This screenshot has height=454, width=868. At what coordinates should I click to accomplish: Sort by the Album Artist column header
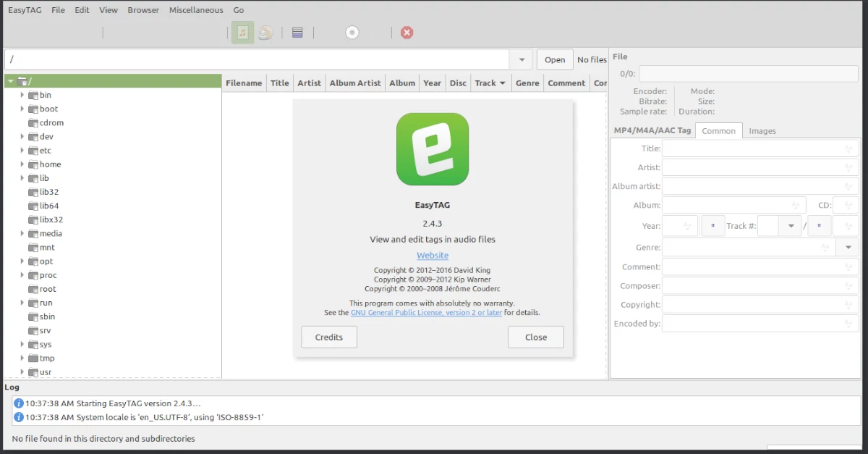355,83
